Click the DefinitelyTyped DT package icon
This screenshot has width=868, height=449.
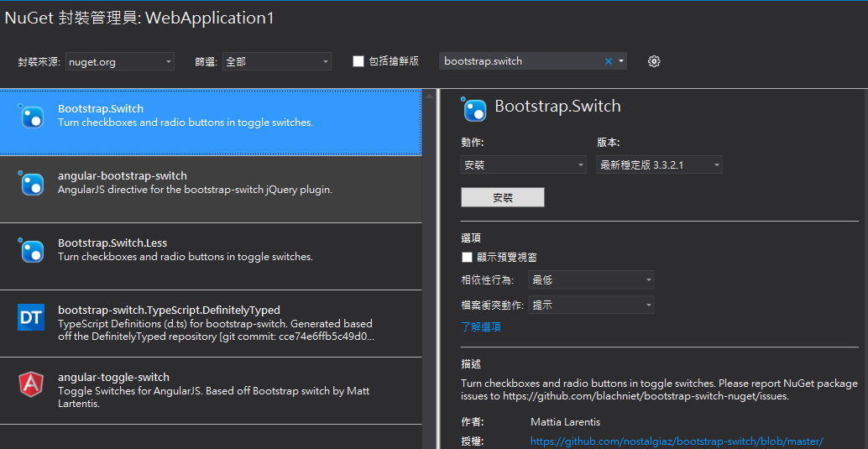point(31,317)
